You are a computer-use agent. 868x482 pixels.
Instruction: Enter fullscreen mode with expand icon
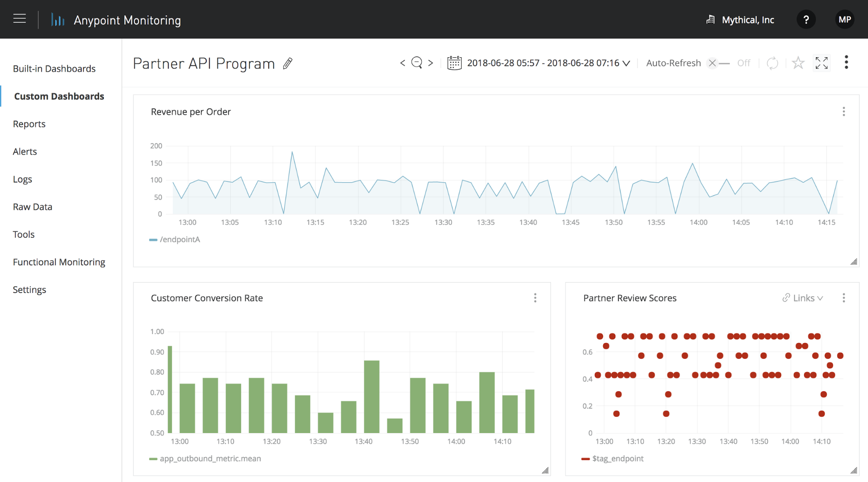(x=822, y=63)
